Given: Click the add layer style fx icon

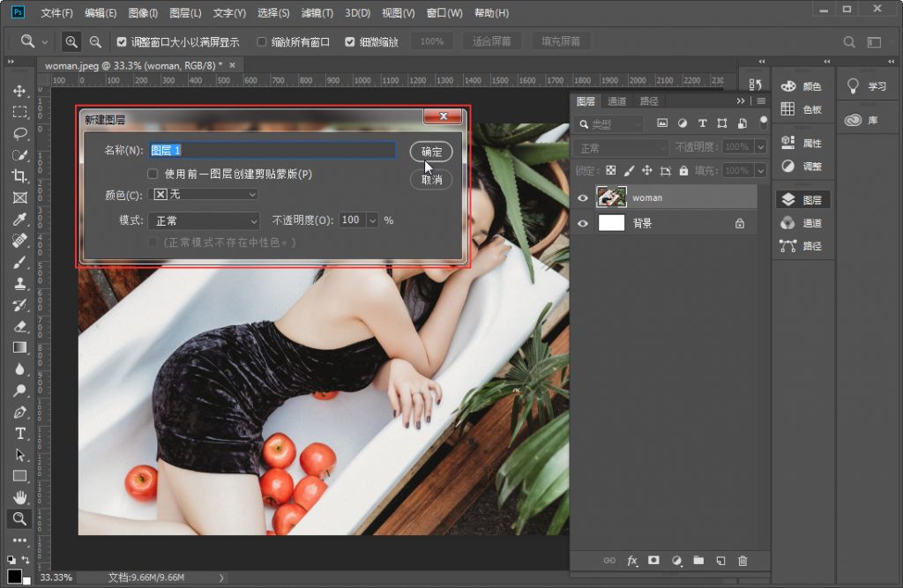Looking at the screenshot, I should [631, 561].
